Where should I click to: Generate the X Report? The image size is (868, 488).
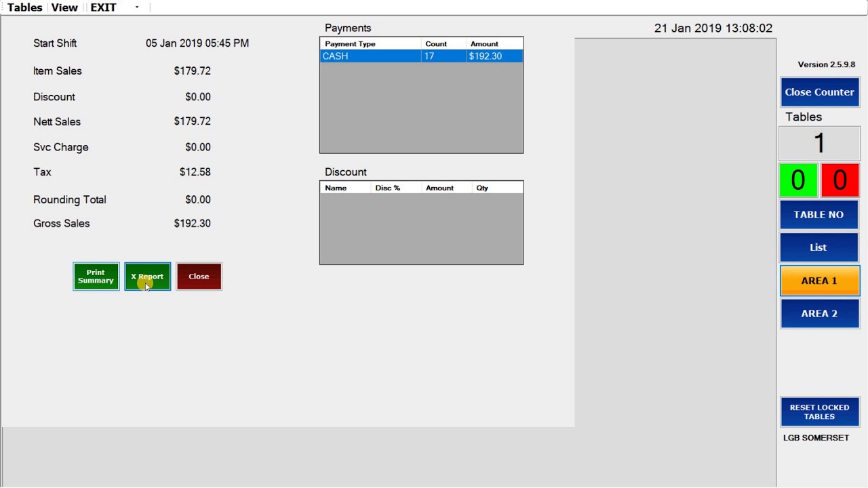[x=148, y=277]
